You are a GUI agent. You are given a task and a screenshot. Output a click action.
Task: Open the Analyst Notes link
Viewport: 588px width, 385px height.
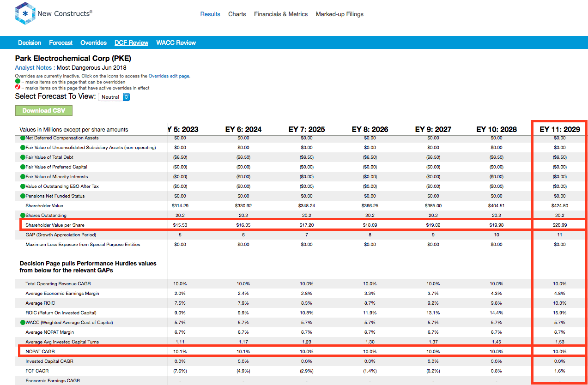33,68
